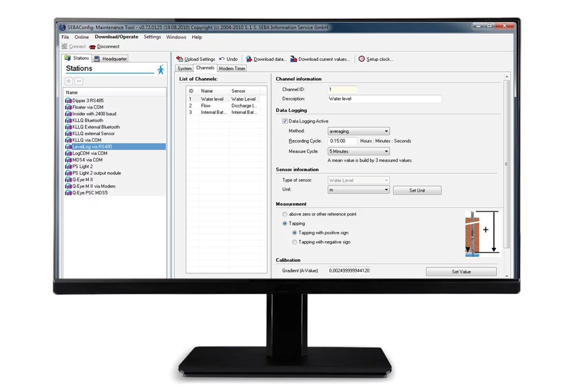
Task: Select the Q-Eye PSC MDS5 station
Action: [x=90, y=193]
